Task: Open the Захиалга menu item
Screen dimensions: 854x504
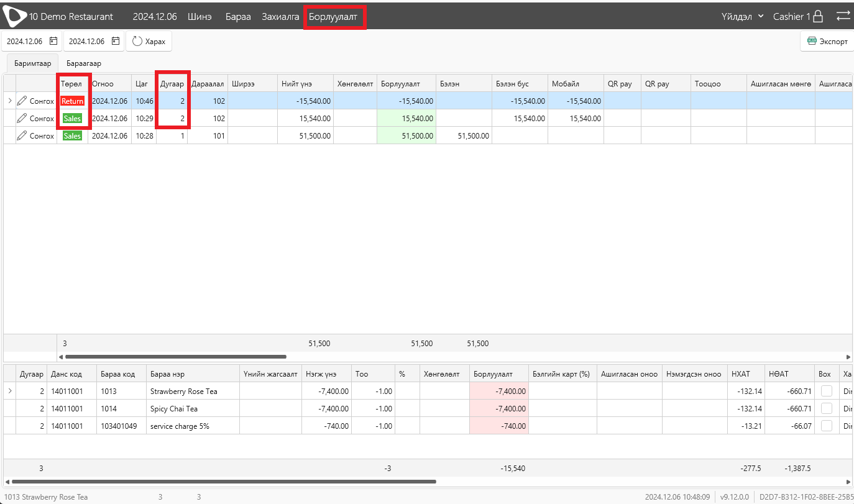Action: [x=280, y=16]
